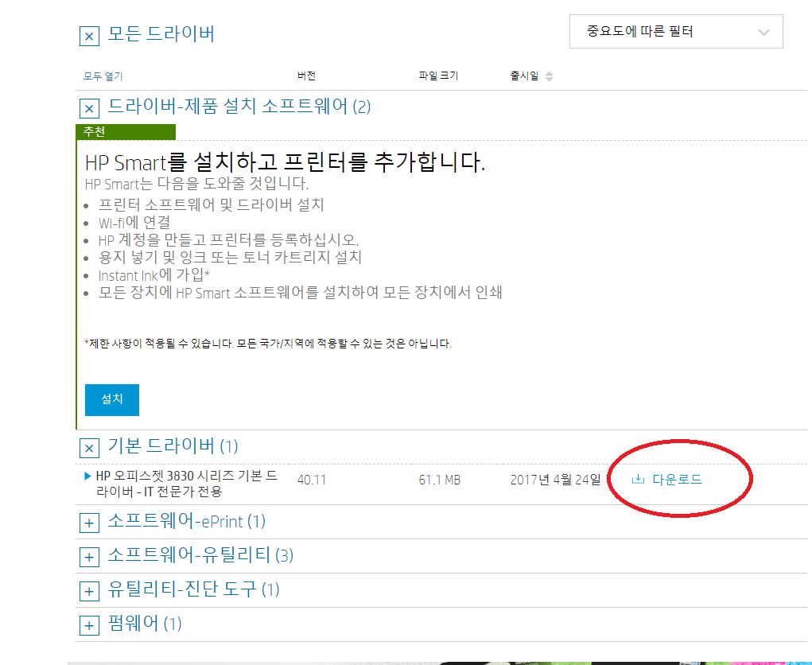Viewport: 812px width, 665px height.
Task: Expand HP 오피스젯 3830 driver details triangle
Action: coord(87,476)
